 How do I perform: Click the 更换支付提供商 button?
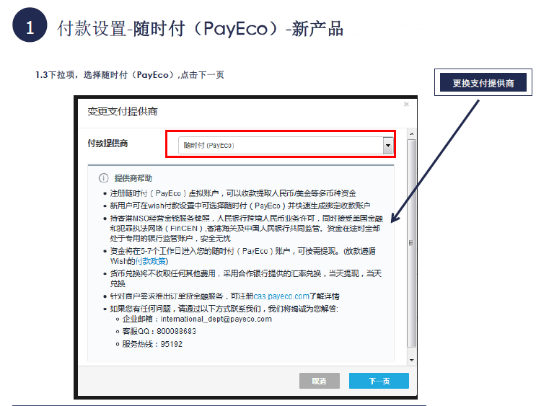483,83
